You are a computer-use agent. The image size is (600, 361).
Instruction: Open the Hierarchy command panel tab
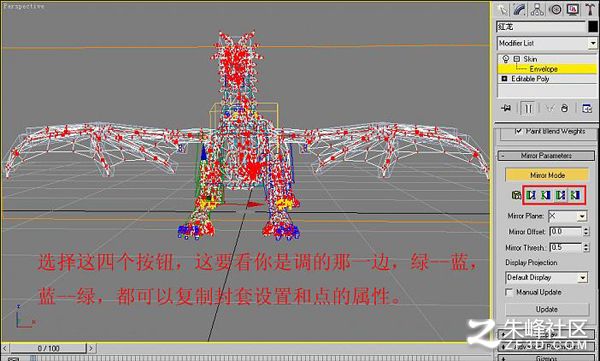tap(537, 9)
